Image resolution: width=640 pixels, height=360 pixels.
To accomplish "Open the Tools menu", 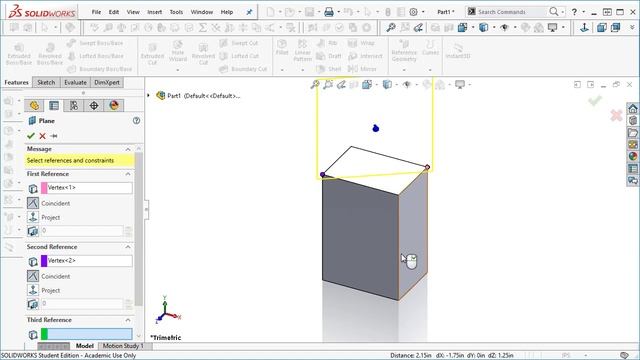I will [x=176, y=12].
